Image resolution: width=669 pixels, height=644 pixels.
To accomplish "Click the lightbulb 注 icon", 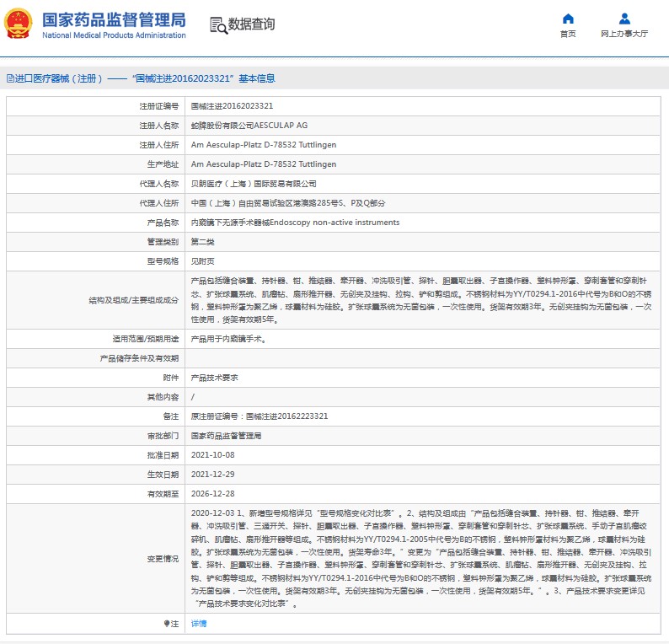I will (167, 624).
